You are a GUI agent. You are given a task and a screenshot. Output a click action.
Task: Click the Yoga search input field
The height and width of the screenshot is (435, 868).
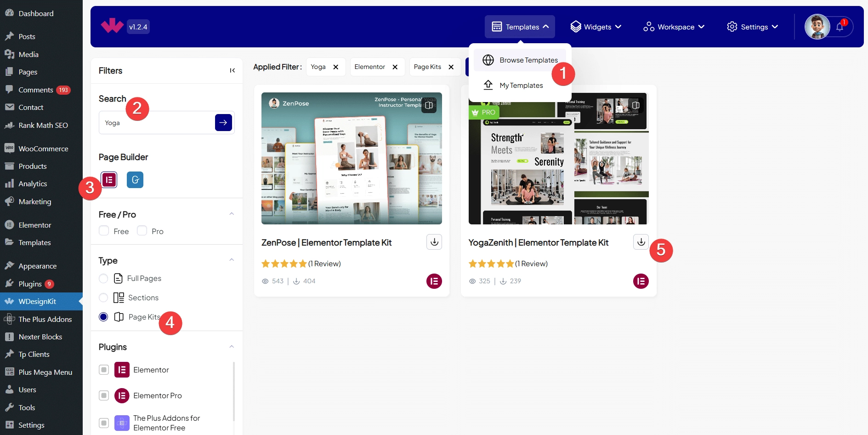point(156,123)
